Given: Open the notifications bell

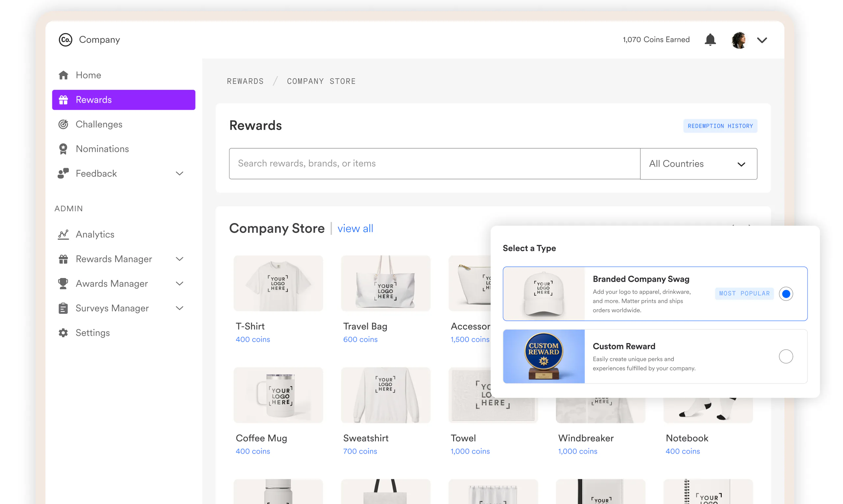Looking at the screenshot, I should coord(710,40).
